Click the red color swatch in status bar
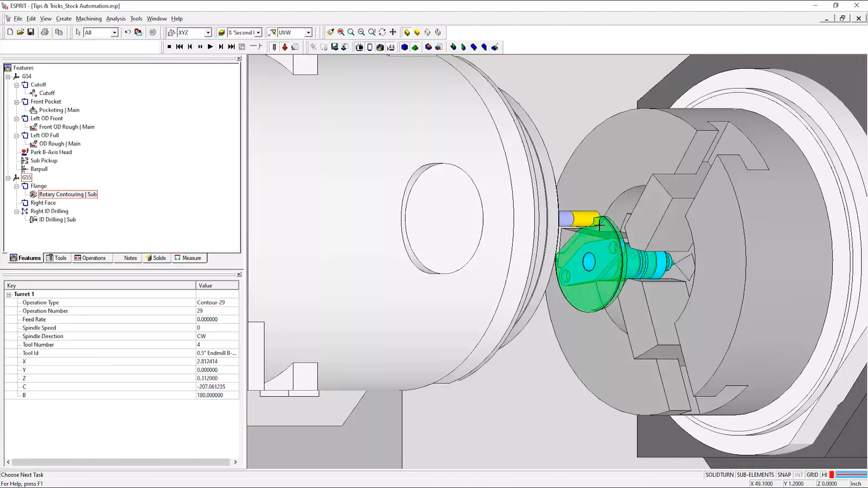The width and height of the screenshot is (868, 488). (832, 474)
